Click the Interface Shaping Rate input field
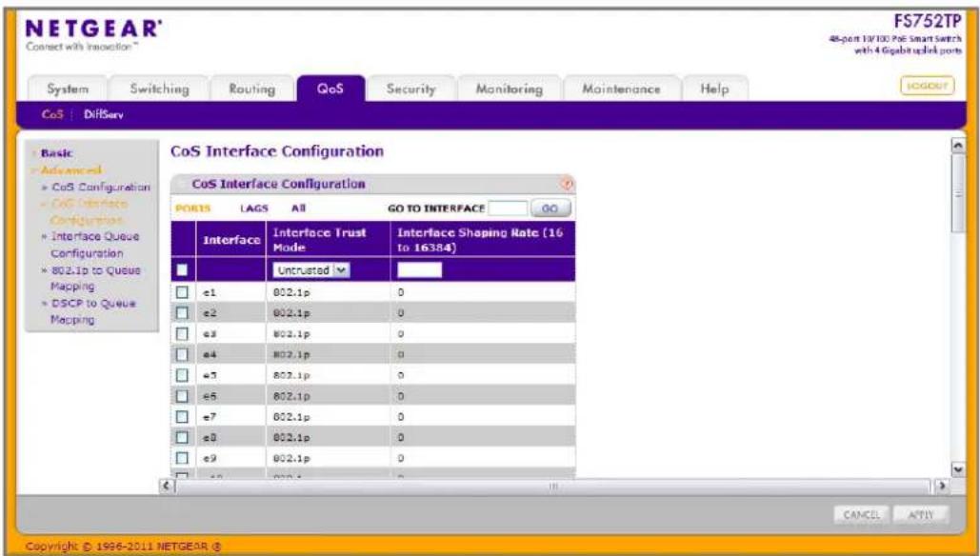 pos(419,269)
